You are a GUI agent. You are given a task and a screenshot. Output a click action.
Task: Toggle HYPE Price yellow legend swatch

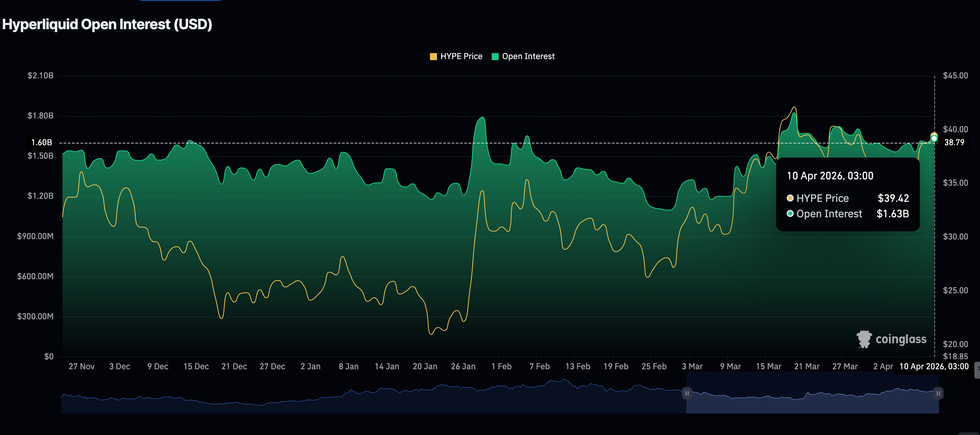tap(433, 57)
